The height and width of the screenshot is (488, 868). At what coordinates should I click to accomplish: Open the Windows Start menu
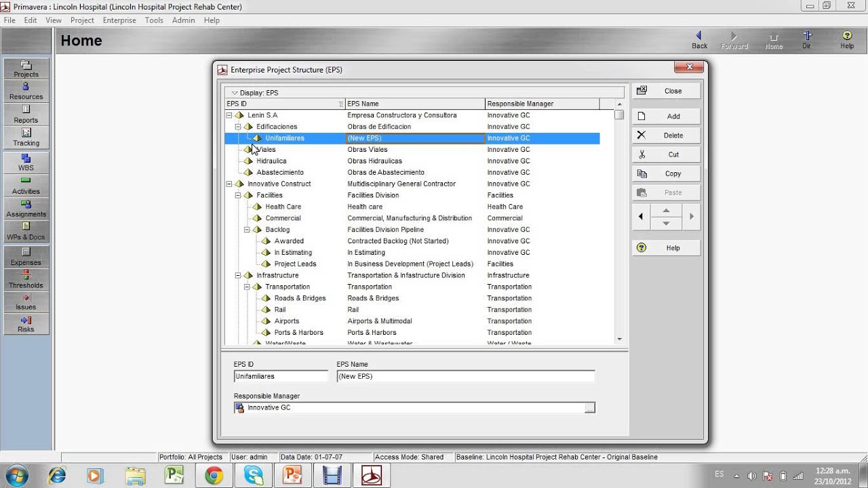[16, 475]
